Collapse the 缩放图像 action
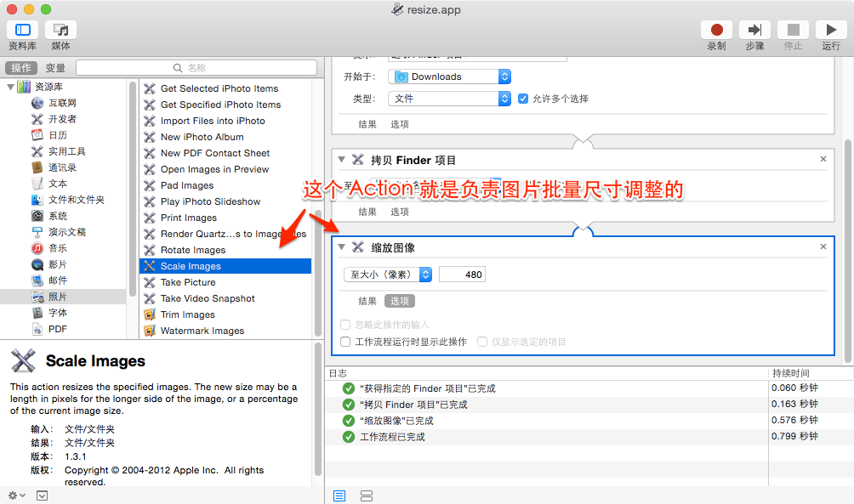The image size is (854, 504). [x=341, y=247]
